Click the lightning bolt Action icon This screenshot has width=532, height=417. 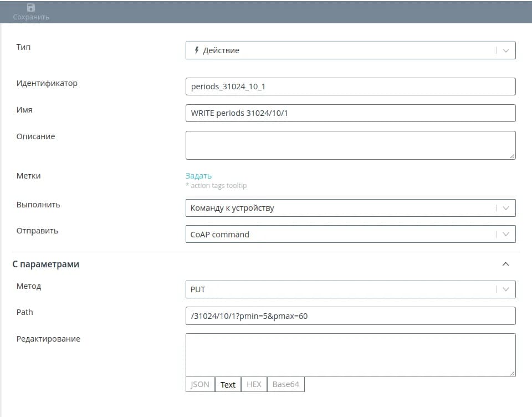pos(196,50)
